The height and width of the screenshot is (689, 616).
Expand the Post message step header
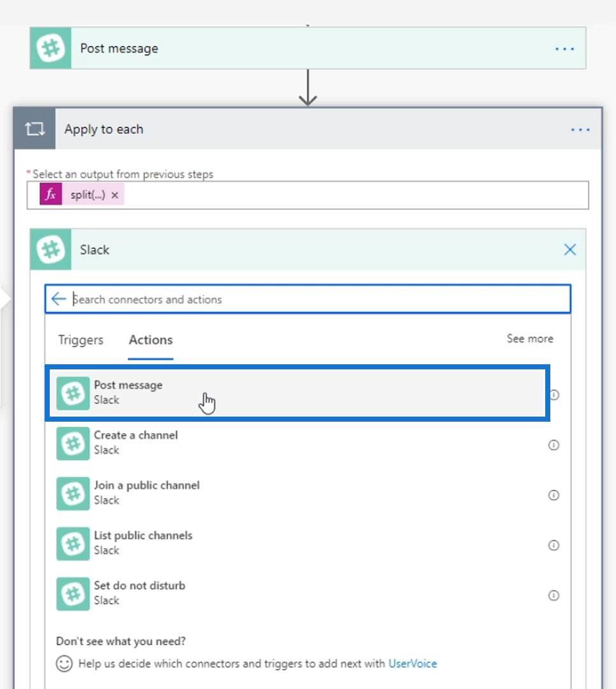[x=307, y=48]
